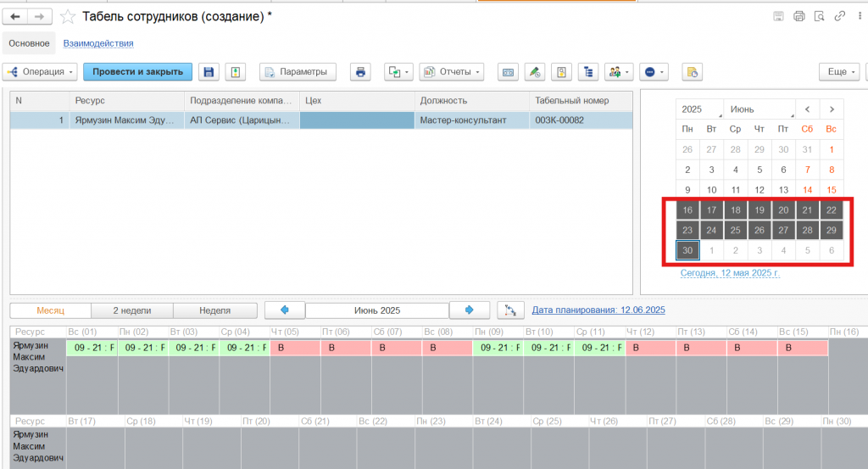Image resolution: width=868 pixels, height=469 pixels.
Task: Go back using the left arrow button
Action: point(15,17)
